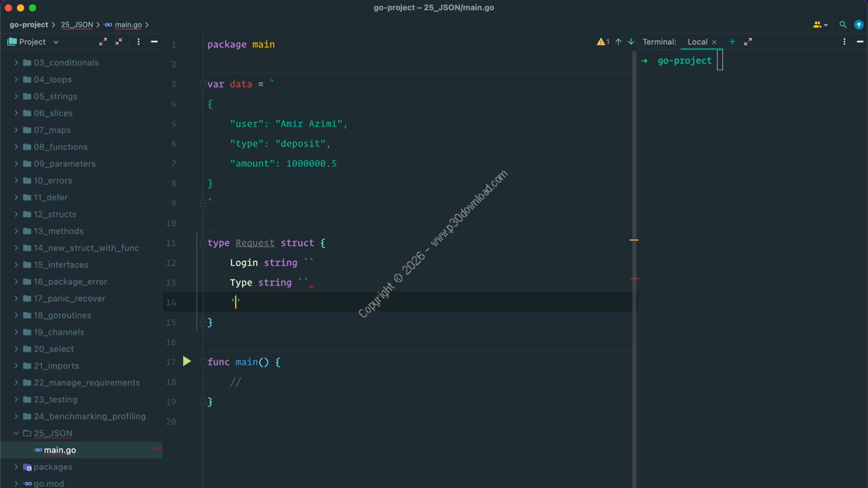Run main function via green gutter arrow
Screen dimensions: 868x488
(186, 362)
